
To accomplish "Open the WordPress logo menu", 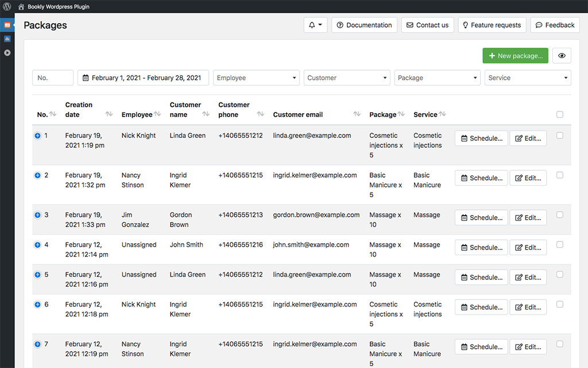I will pos(7,6).
